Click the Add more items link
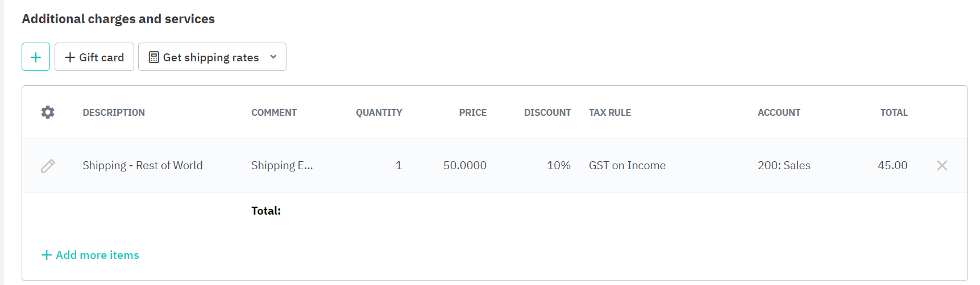Viewport: 980px width, 285px height. point(97,255)
